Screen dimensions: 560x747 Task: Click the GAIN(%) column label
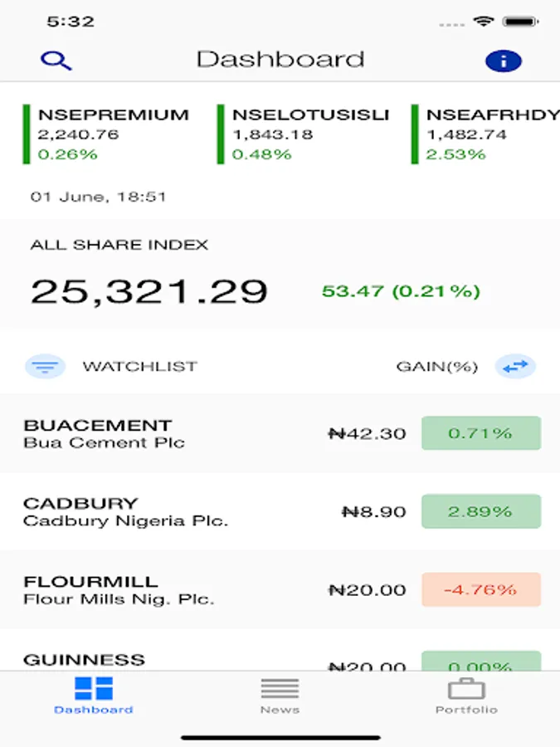click(x=436, y=366)
